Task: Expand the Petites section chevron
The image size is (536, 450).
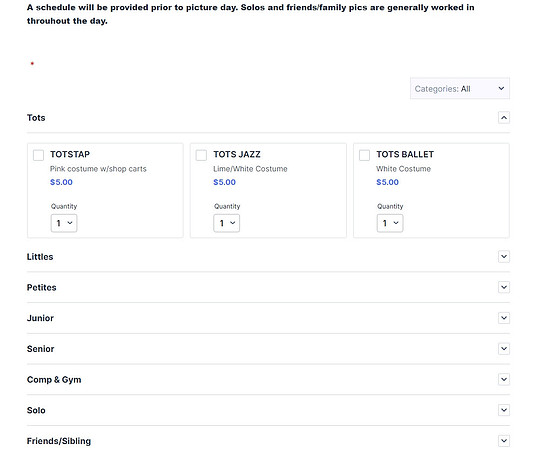Action: click(504, 287)
